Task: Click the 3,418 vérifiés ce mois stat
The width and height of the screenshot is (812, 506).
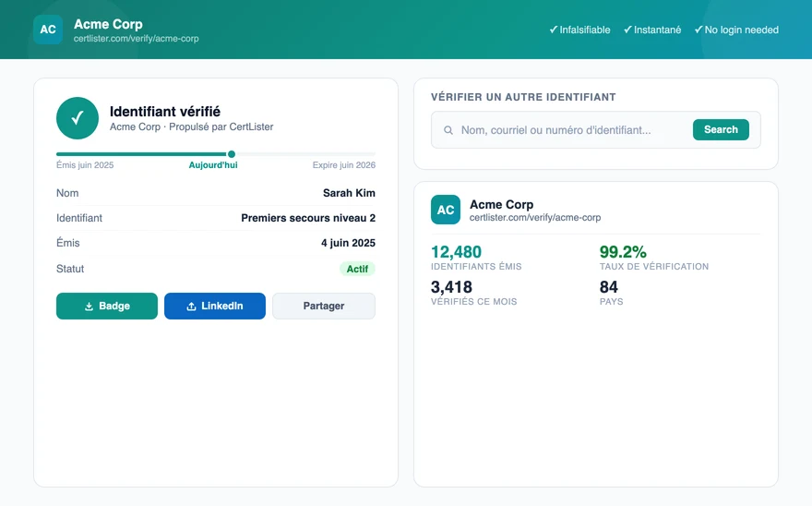Action: click(474, 293)
